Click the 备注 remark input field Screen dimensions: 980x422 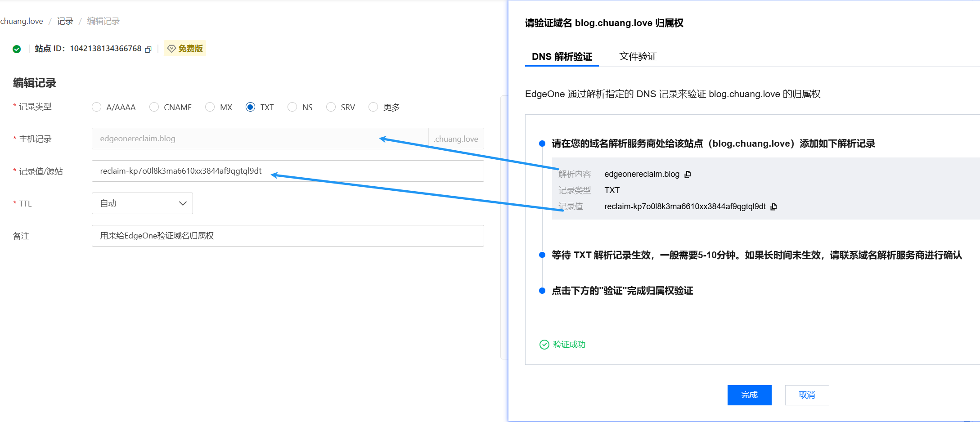[288, 236]
